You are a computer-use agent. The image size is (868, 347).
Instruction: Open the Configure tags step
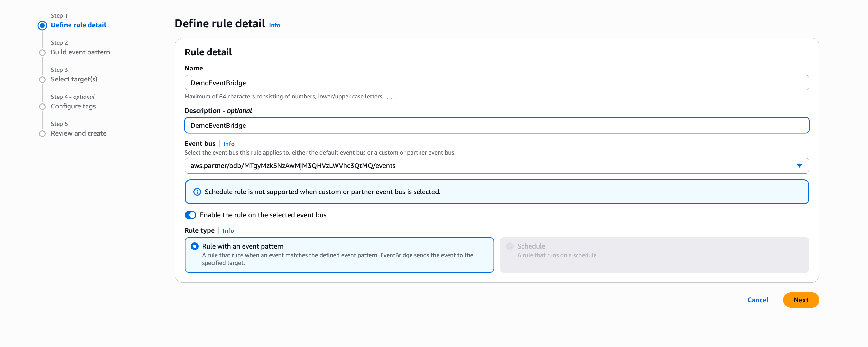coord(73,106)
